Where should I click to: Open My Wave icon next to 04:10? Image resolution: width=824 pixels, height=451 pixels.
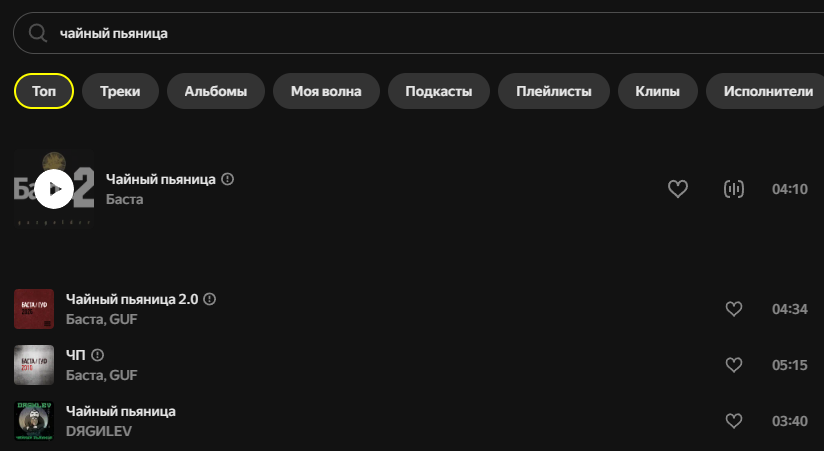click(734, 189)
